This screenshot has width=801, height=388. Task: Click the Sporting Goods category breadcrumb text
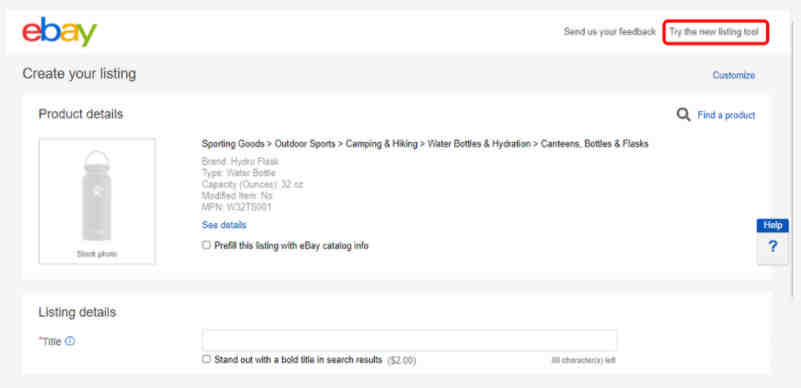(233, 144)
